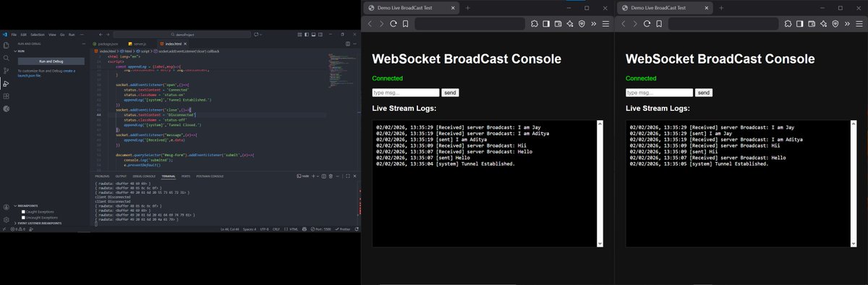Open the Selection menu in VS Code
Screen dimensions: 868x285
pyautogui.click(x=38, y=35)
